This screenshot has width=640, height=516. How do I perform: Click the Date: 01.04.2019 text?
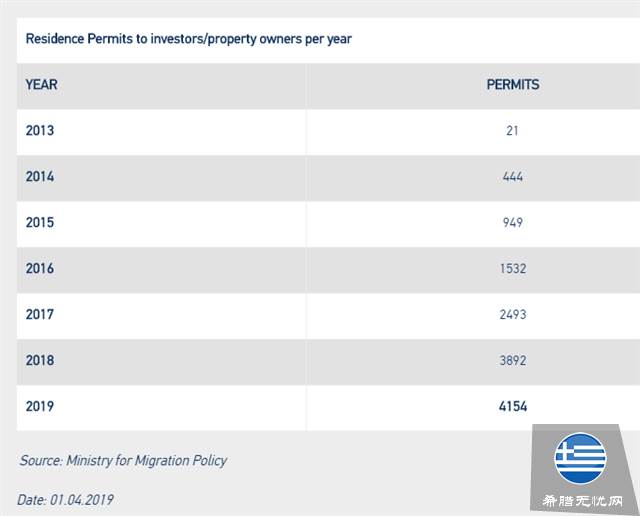tap(72, 498)
